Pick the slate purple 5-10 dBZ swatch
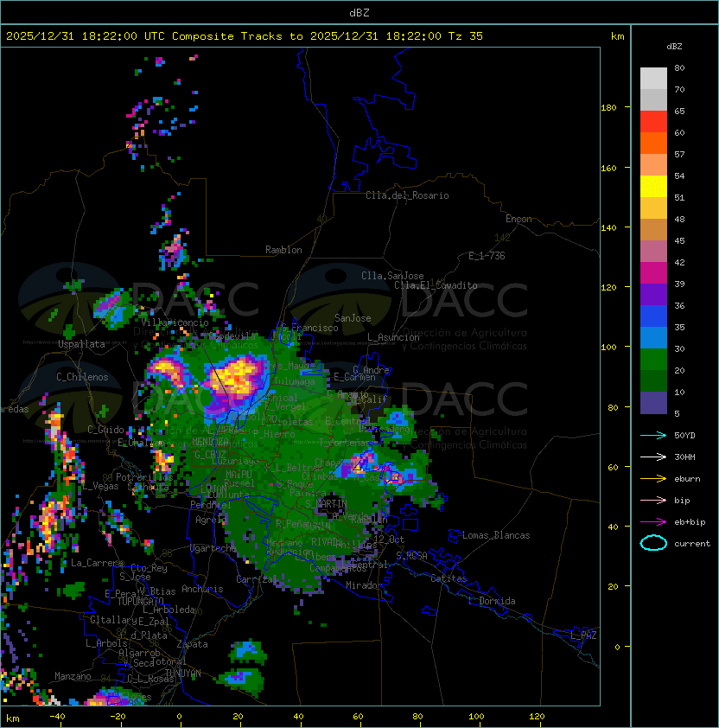Viewport: 719px width, 728px height. tap(653, 403)
